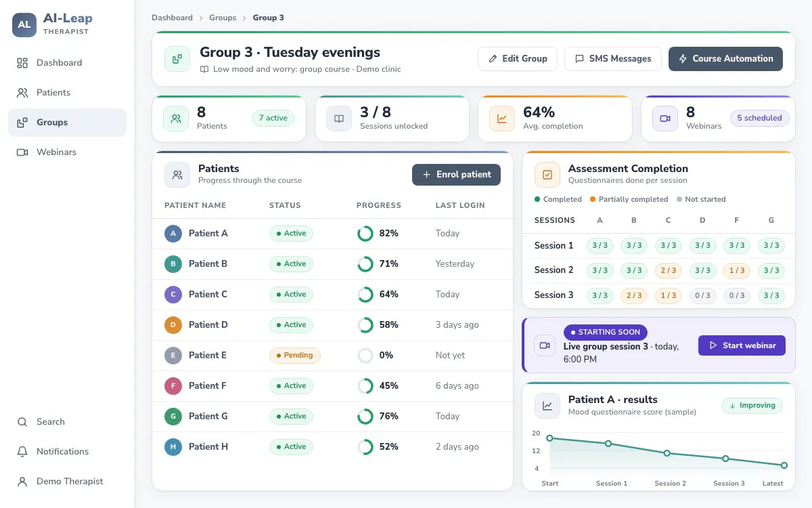Click the book icon in the Sessions unlocked card
Image resolution: width=812 pixels, height=508 pixels.
pyautogui.click(x=339, y=119)
